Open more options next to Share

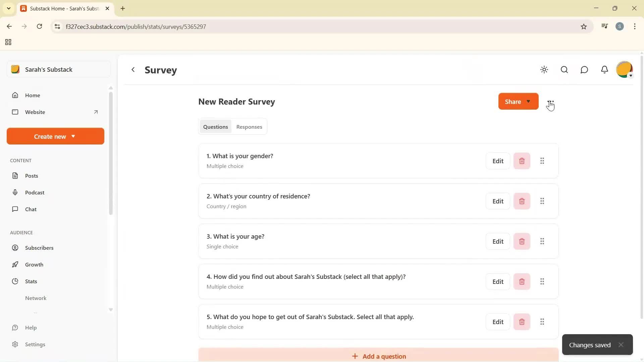(550, 102)
